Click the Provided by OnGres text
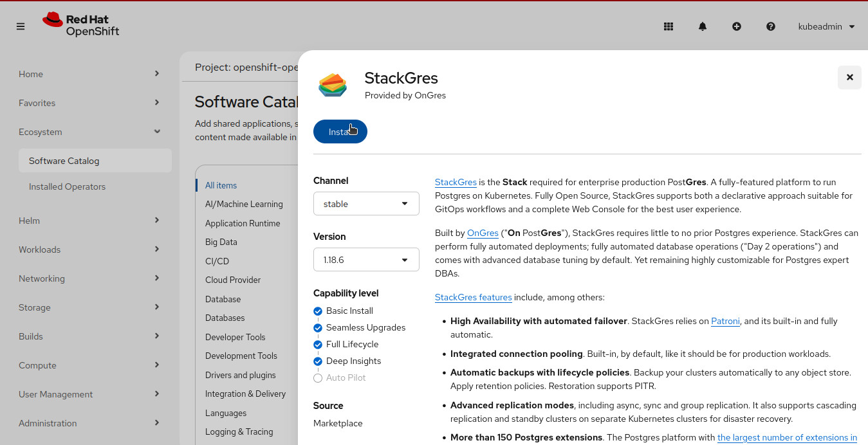The image size is (868, 445). coord(405,95)
